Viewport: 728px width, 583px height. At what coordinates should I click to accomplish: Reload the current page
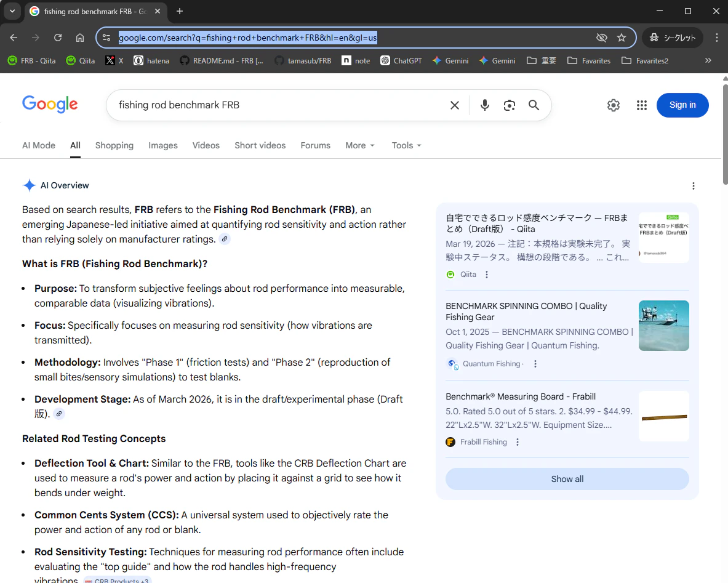(x=58, y=38)
